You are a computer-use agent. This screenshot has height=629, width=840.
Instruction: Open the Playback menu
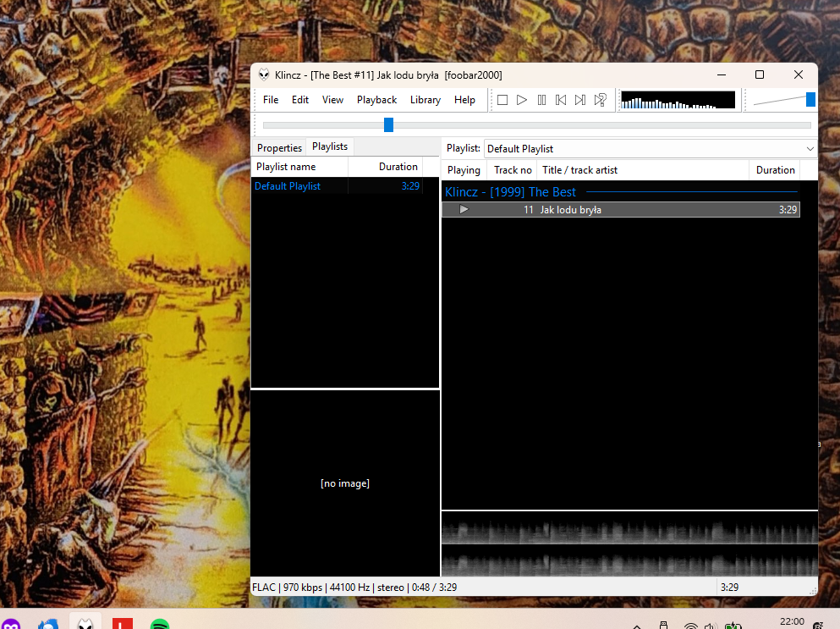(x=376, y=100)
